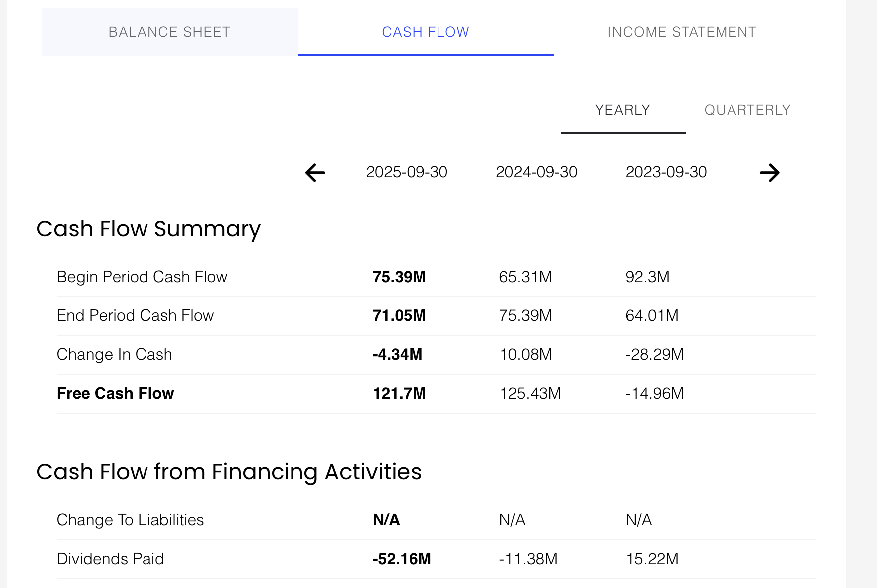Click the Begin Period Cash Flow label
The height and width of the screenshot is (588, 877).
[142, 277]
